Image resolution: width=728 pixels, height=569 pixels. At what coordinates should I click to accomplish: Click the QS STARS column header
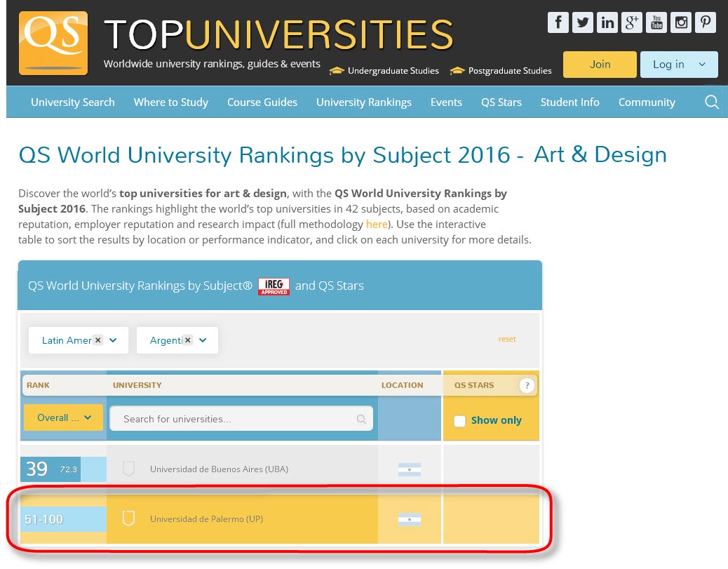[x=474, y=385]
